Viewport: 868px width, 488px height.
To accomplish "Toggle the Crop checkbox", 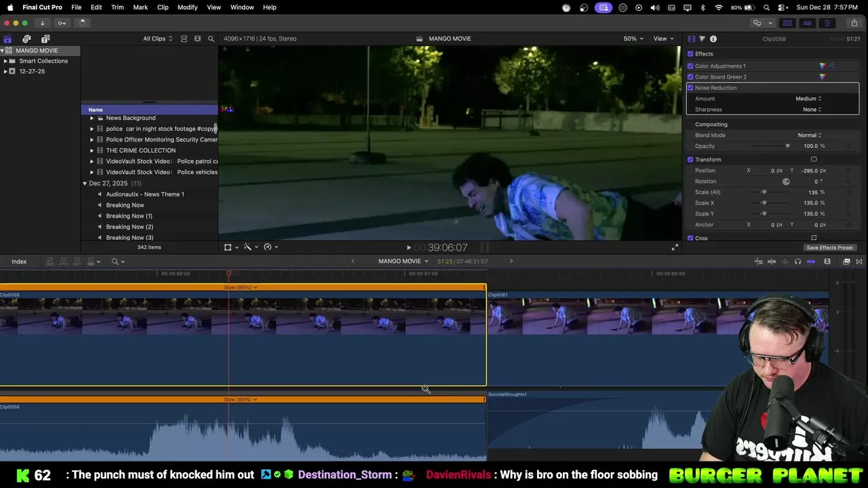I will [690, 238].
